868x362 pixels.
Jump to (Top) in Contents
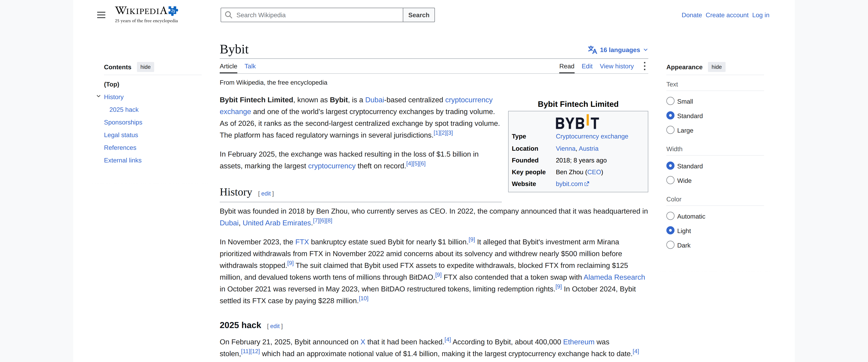pyautogui.click(x=111, y=84)
